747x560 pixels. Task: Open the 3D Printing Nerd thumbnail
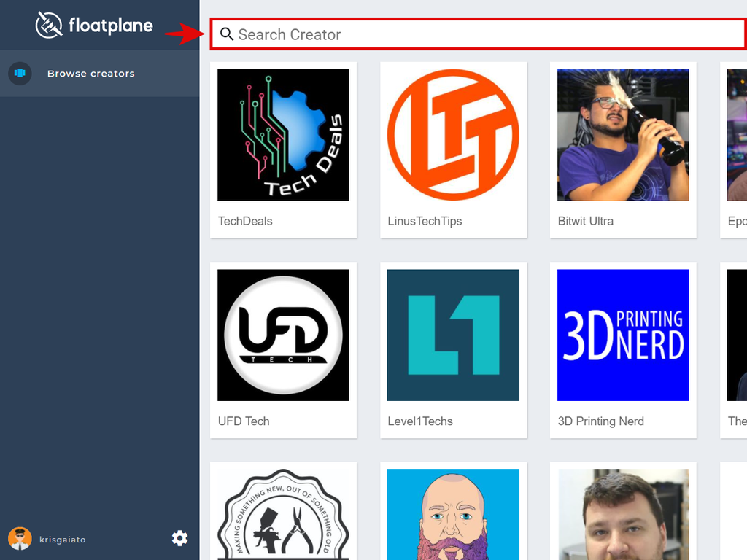623,335
